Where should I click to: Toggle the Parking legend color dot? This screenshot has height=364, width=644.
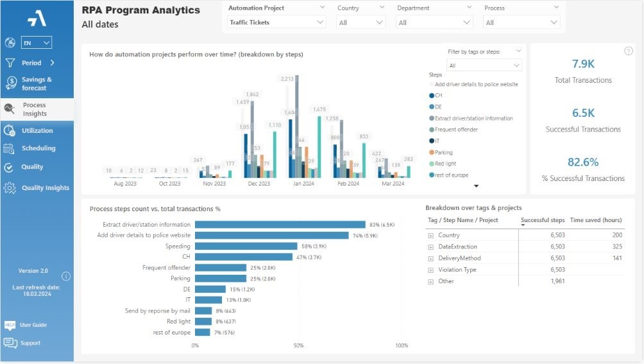[x=432, y=152]
